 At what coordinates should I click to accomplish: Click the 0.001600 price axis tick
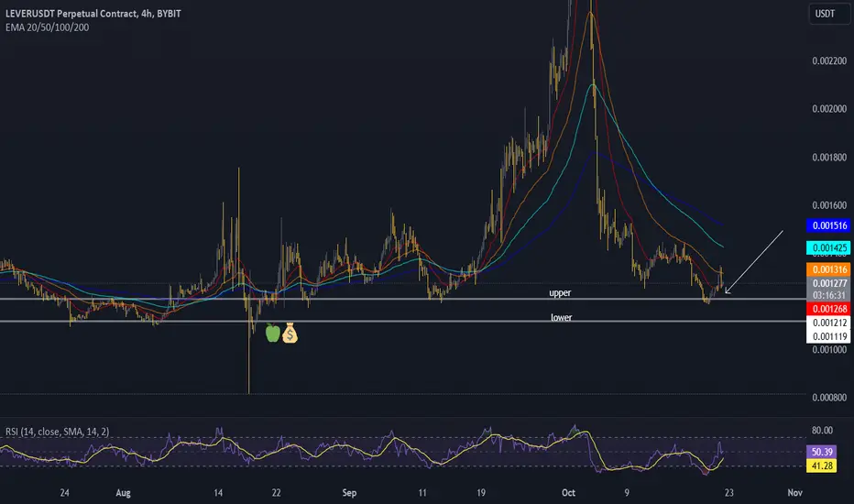click(x=829, y=205)
